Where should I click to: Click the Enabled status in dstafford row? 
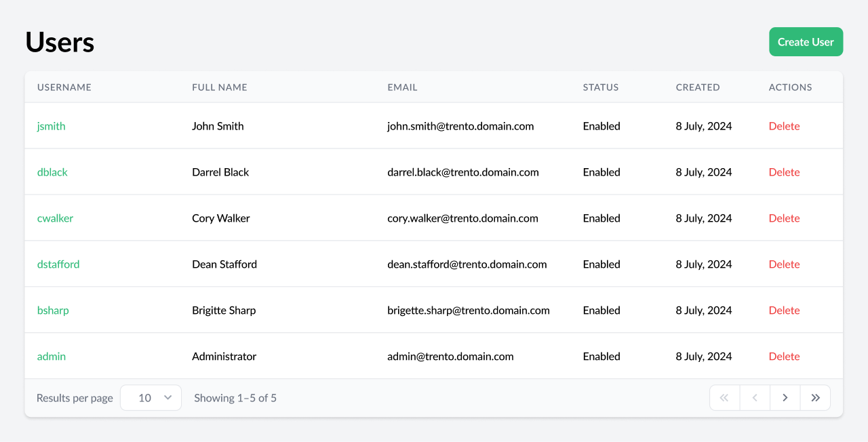coord(601,264)
